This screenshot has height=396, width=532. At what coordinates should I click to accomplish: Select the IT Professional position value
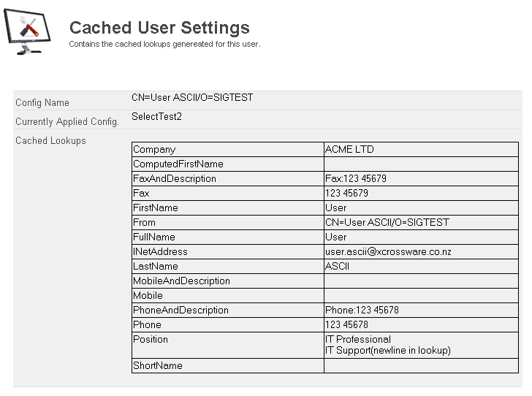pyautogui.click(x=358, y=340)
